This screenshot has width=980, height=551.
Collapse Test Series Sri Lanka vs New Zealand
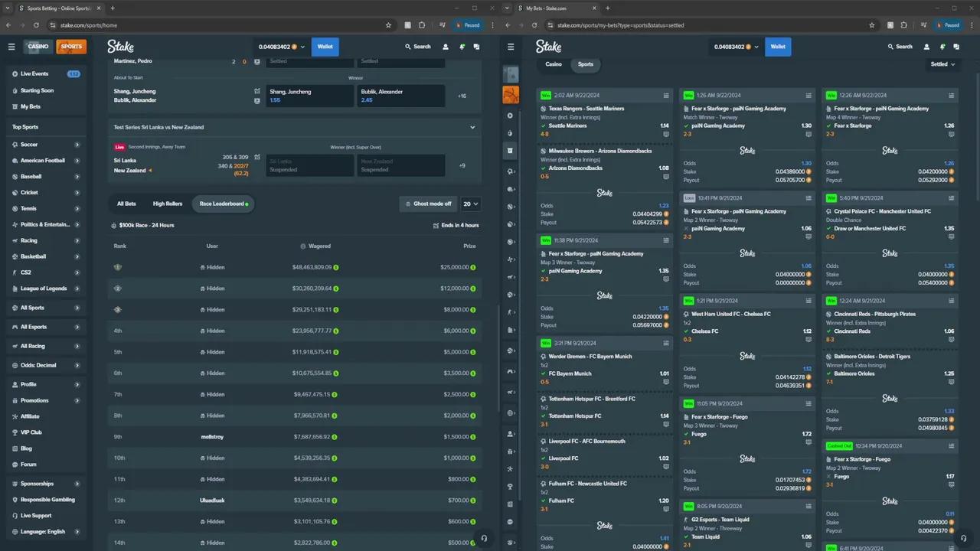click(472, 127)
